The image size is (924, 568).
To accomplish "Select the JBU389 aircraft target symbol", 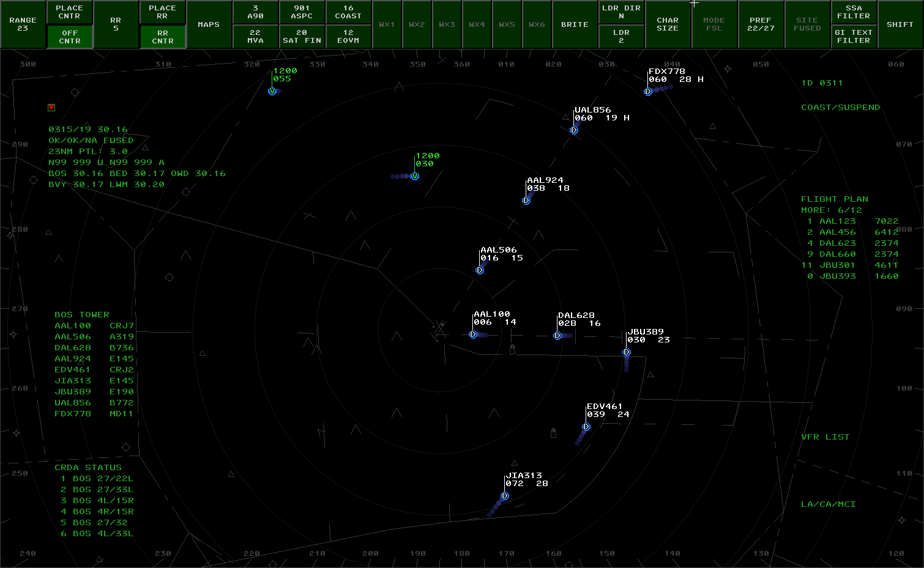I will (x=627, y=352).
